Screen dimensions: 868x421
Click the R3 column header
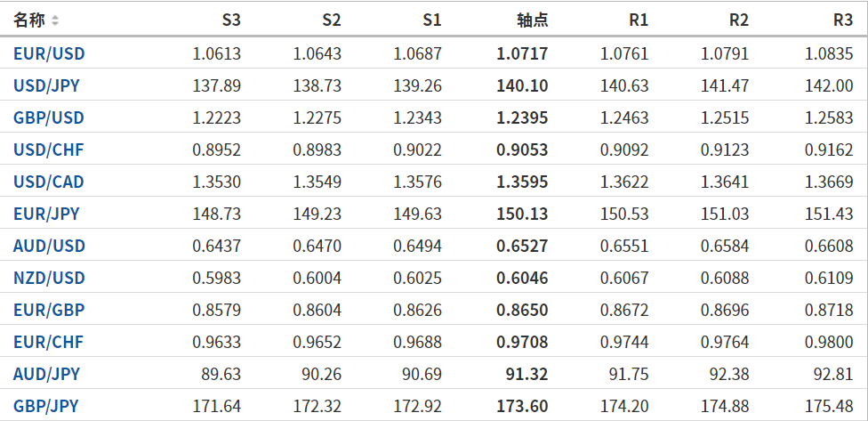pyautogui.click(x=843, y=20)
